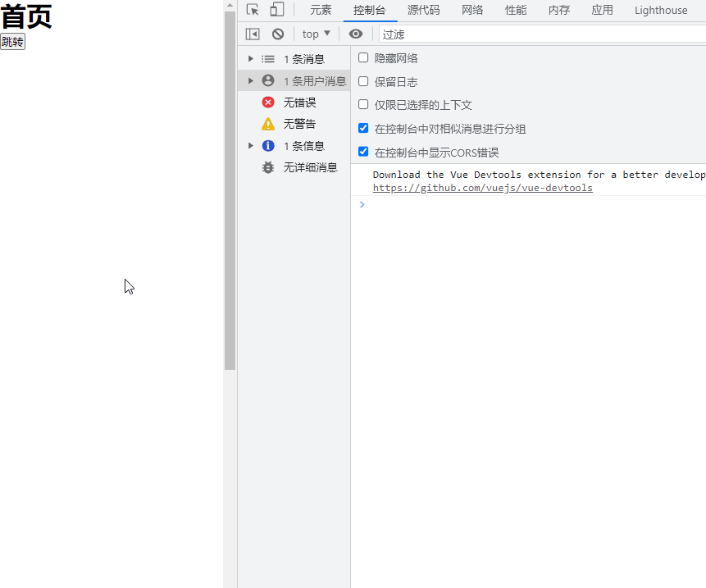Click the live expression eye icon
This screenshot has width=706, height=588.
click(356, 34)
